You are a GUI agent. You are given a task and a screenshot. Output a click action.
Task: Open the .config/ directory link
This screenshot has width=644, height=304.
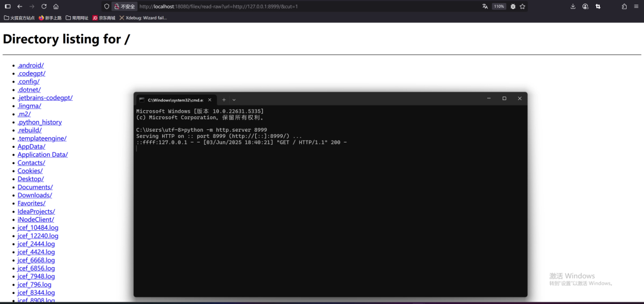click(x=29, y=81)
